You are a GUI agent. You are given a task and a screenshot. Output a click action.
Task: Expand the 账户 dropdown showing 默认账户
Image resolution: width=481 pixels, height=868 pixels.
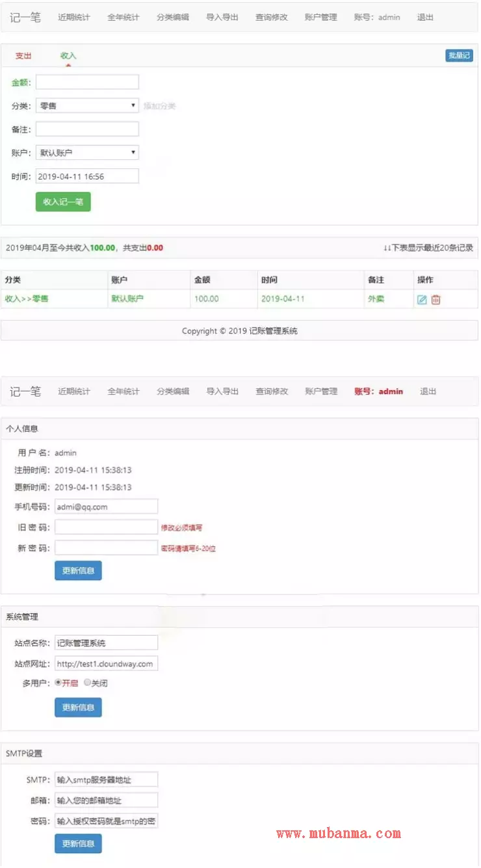(x=87, y=153)
